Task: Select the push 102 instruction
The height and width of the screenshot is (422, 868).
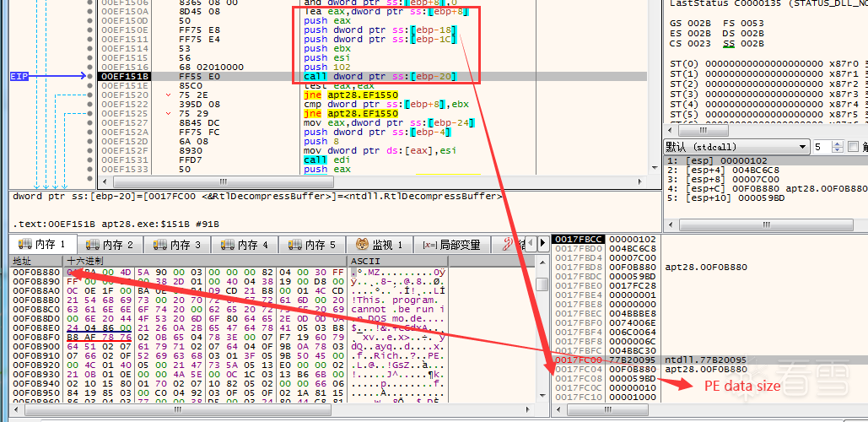Action: [326, 67]
